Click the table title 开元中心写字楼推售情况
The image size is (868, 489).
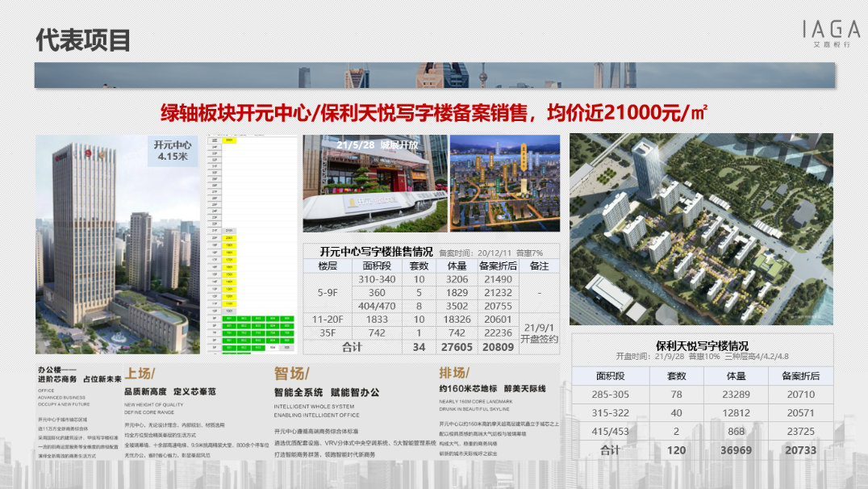pyautogui.click(x=377, y=252)
